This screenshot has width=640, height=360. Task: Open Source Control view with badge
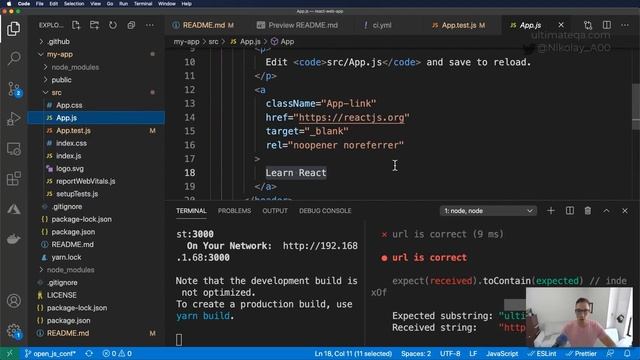[x=14, y=89]
